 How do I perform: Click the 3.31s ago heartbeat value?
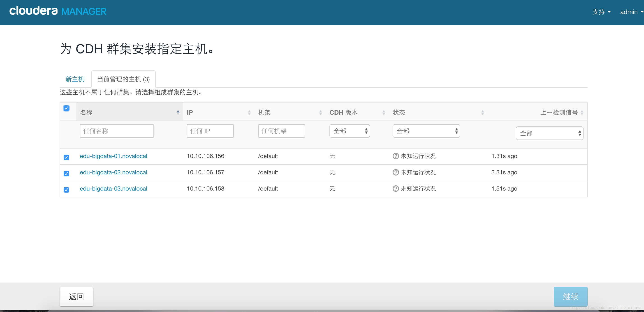pos(504,172)
